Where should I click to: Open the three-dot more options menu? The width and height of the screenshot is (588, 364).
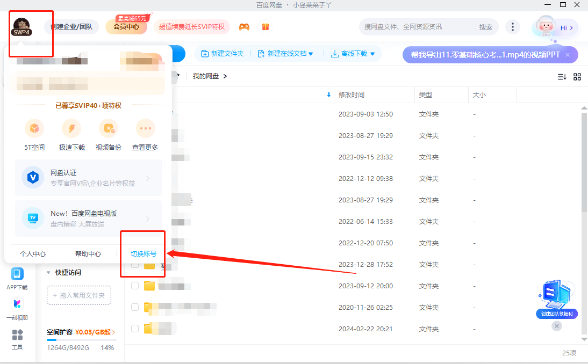513,27
